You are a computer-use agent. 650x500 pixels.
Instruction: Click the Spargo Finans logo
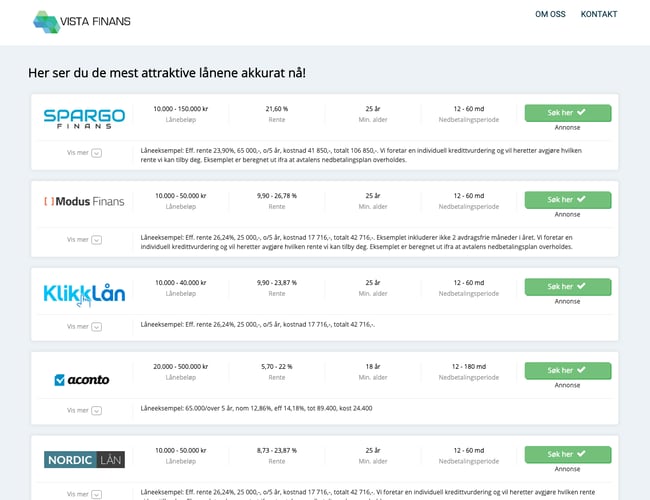tap(84, 117)
